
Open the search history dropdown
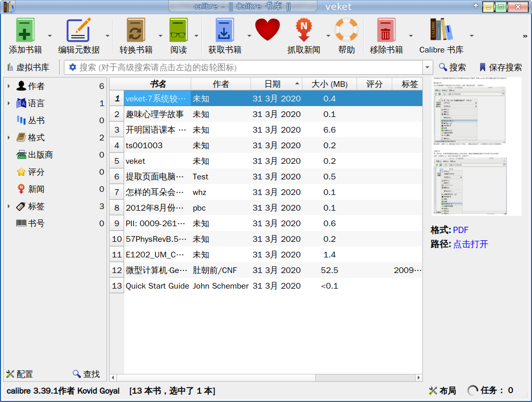(x=427, y=67)
